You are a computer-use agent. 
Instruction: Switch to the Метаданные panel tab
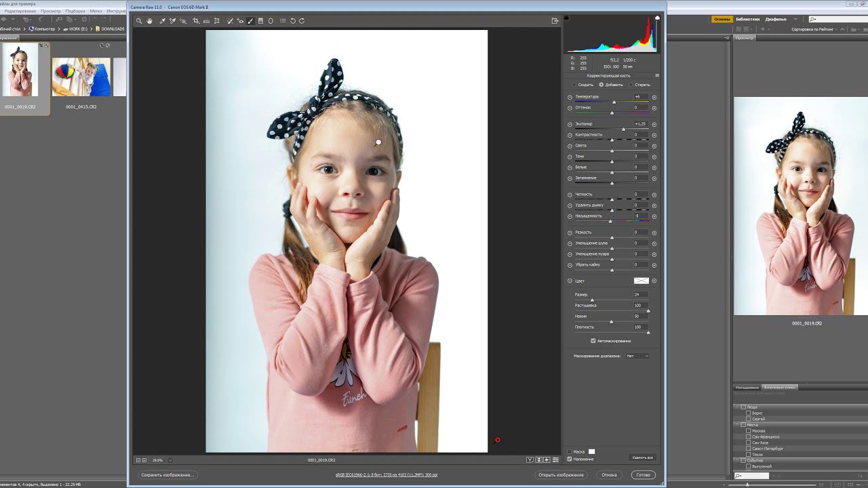[748, 388]
